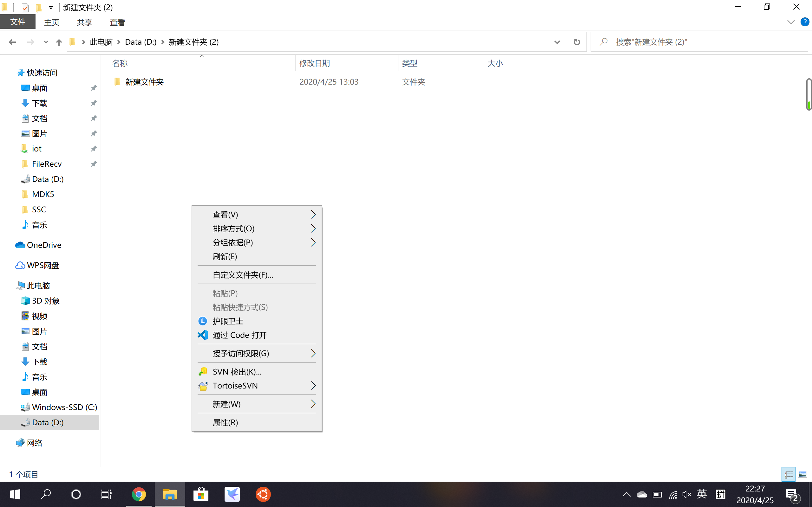The height and width of the screenshot is (507, 812).
Task: Unpin 图片 from quick access
Action: (x=94, y=133)
